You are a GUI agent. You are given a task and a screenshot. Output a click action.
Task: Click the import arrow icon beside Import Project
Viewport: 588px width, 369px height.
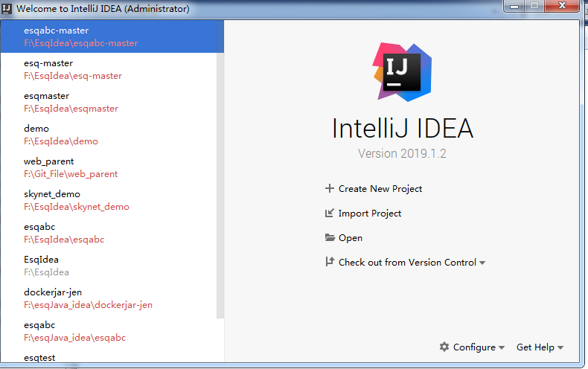(329, 213)
